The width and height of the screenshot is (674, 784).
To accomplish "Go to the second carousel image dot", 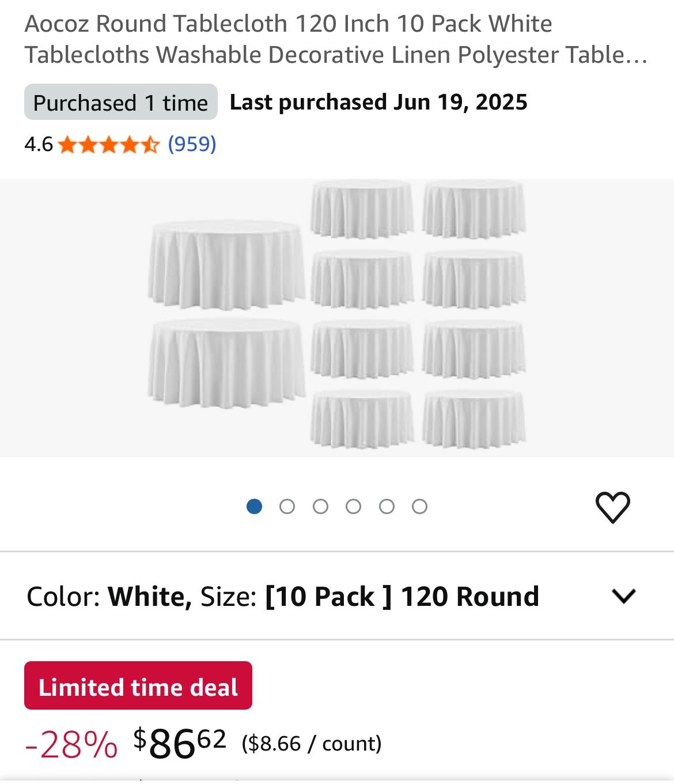I will 287,507.
